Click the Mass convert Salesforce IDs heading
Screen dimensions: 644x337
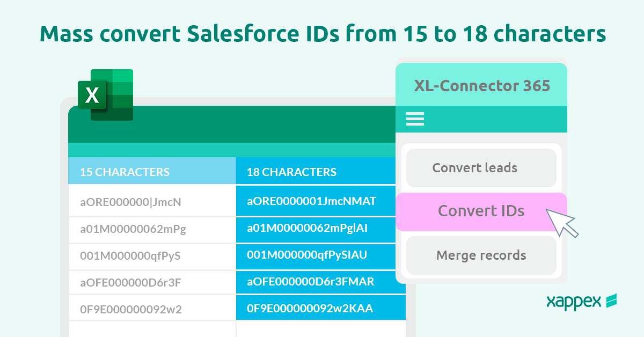point(323,34)
